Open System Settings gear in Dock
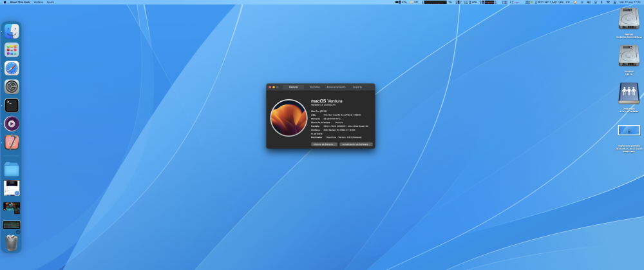644x270 pixels. point(12,87)
